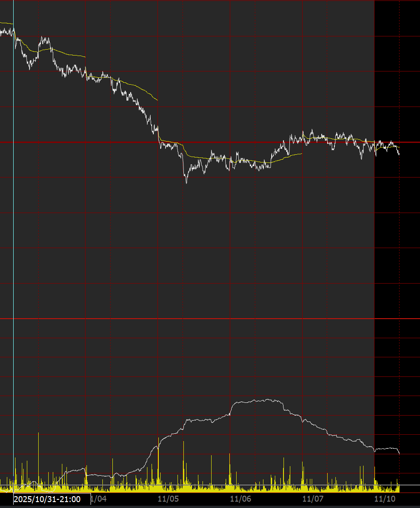This screenshot has width=420, height=508.
Task: Click the right end of lower indicator line
Action: pyautogui.click(x=399, y=453)
